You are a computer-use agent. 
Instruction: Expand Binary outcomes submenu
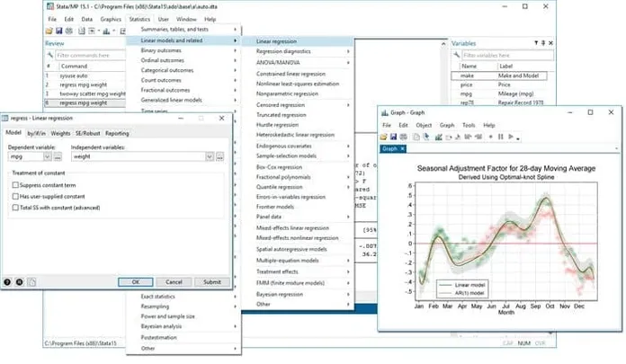click(x=235, y=50)
